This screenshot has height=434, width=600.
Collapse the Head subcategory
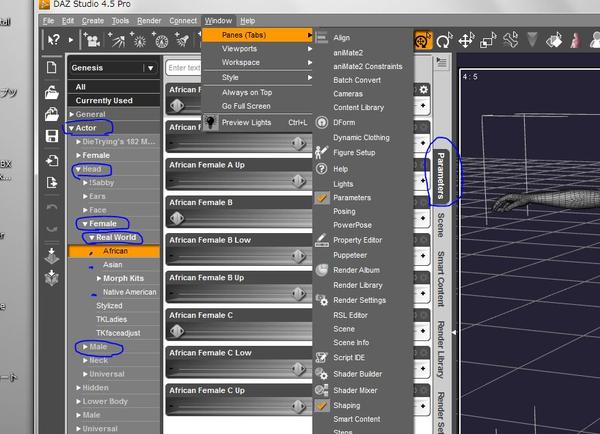[78, 169]
